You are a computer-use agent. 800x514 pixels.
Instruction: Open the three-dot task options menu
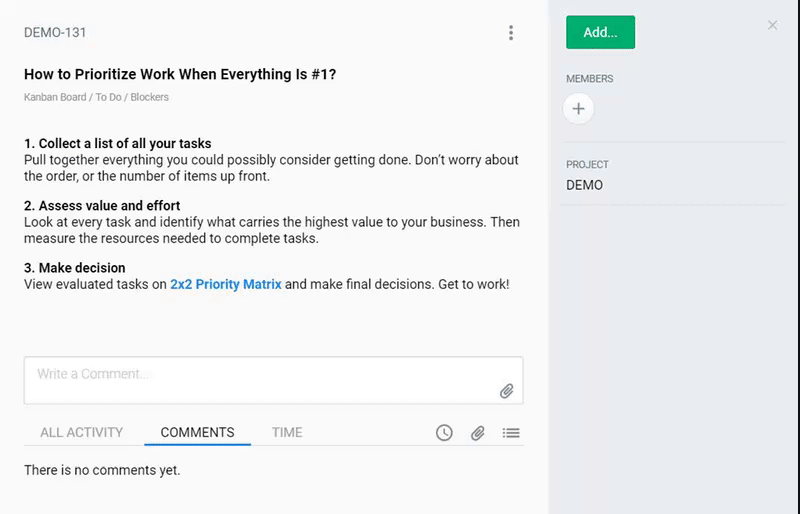pyautogui.click(x=511, y=33)
